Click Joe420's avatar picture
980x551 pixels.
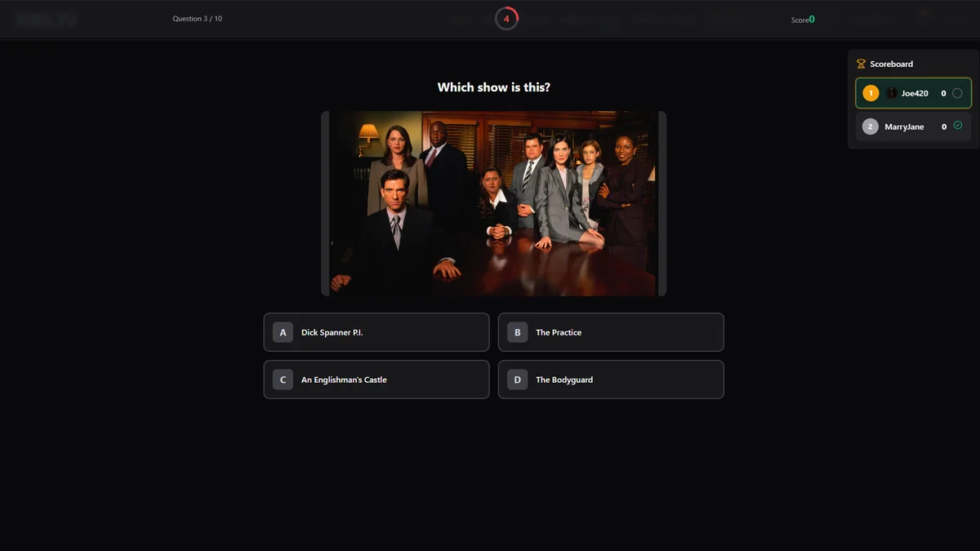[892, 93]
